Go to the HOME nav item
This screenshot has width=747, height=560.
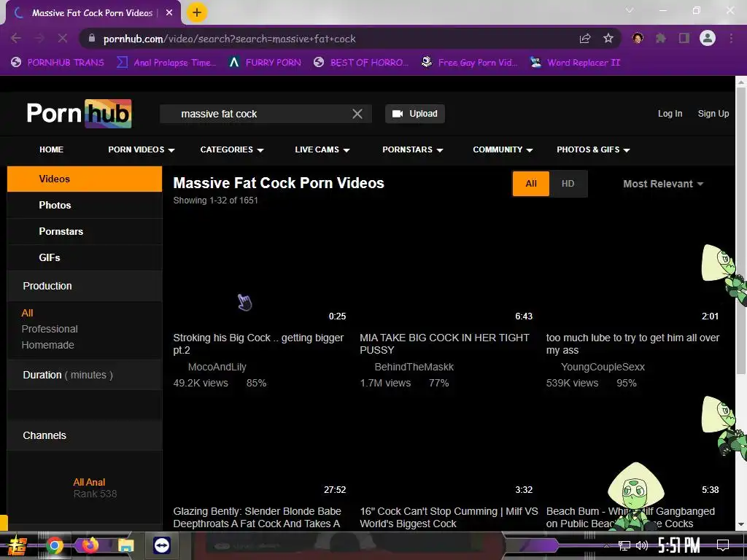tap(52, 149)
